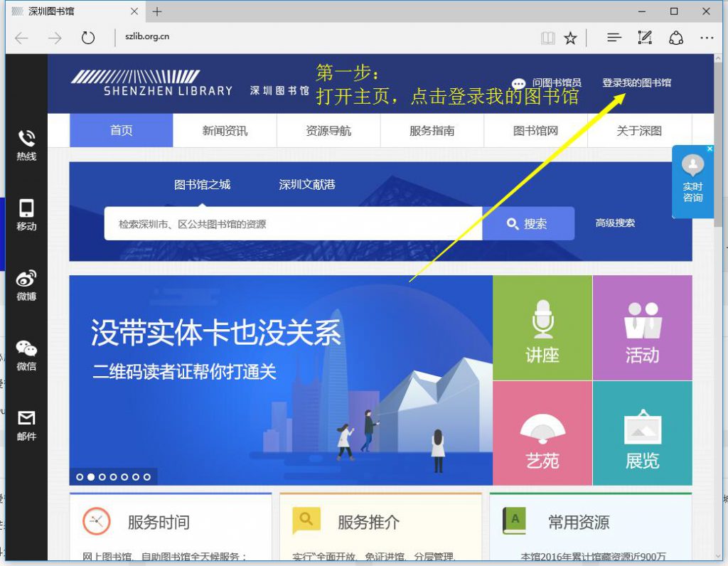Open the WeChat (微信) sidebar icon

26,348
